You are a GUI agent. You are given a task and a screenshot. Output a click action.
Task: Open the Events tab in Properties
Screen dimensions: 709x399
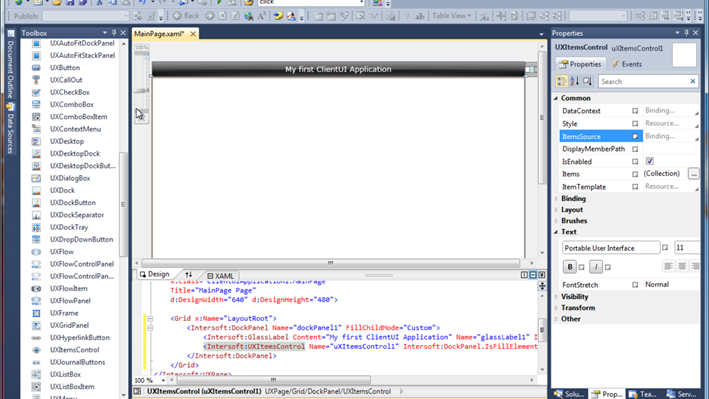coord(627,64)
